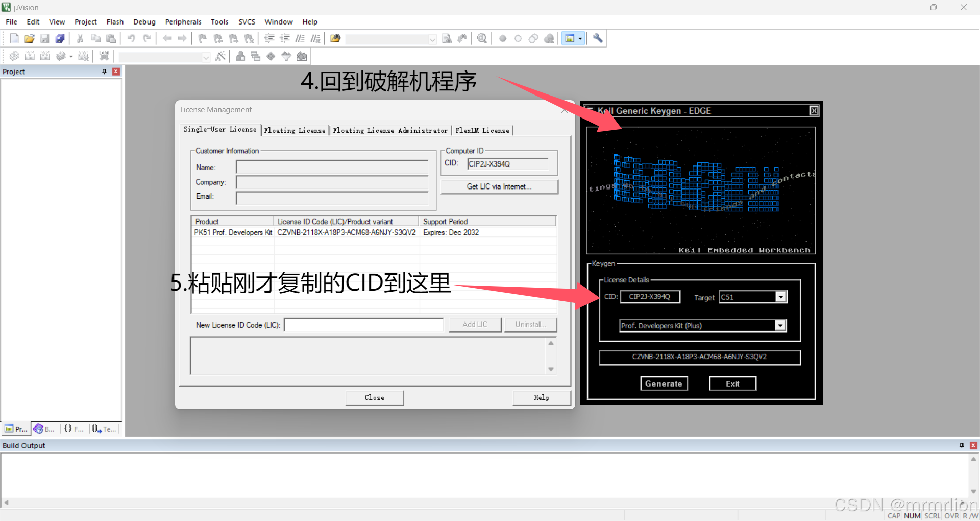
Task: Click the Navigate Forwards arrow icon
Action: (182, 38)
